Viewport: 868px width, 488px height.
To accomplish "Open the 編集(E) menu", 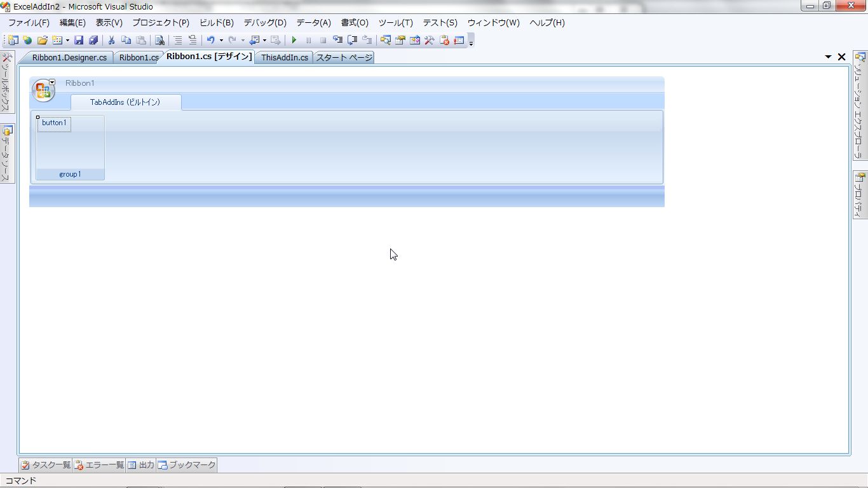I will coord(72,23).
